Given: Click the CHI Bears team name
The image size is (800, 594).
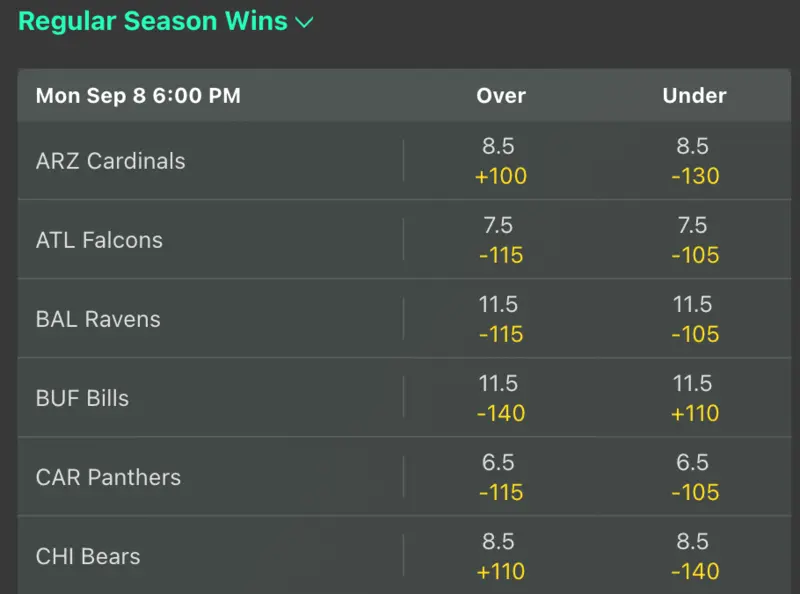Looking at the screenshot, I should tap(88, 556).
